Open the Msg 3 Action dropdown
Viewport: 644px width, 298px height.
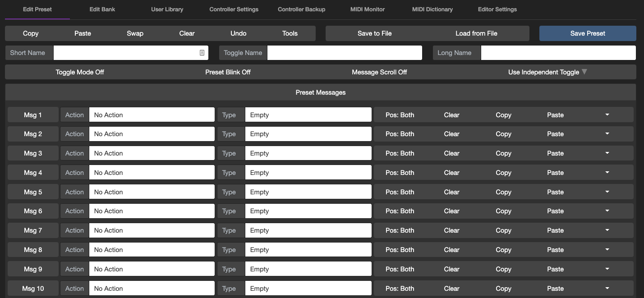tap(152, 153)
